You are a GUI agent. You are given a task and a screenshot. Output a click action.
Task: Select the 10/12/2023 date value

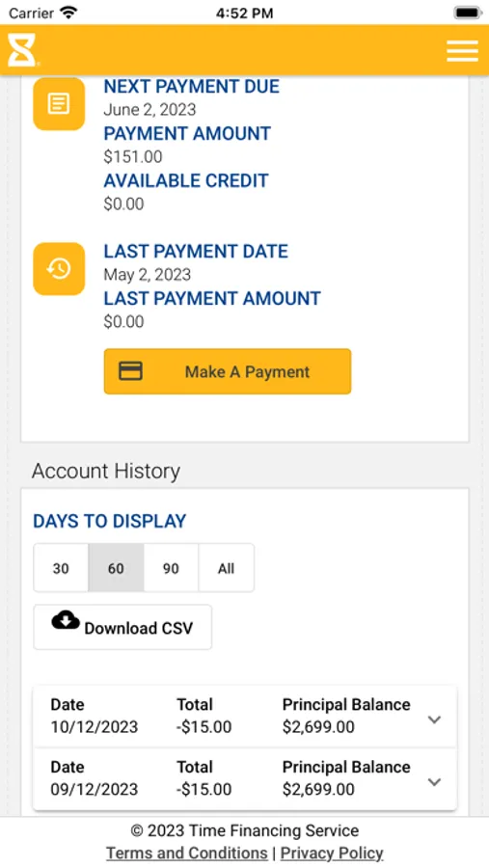coord(95,727)
